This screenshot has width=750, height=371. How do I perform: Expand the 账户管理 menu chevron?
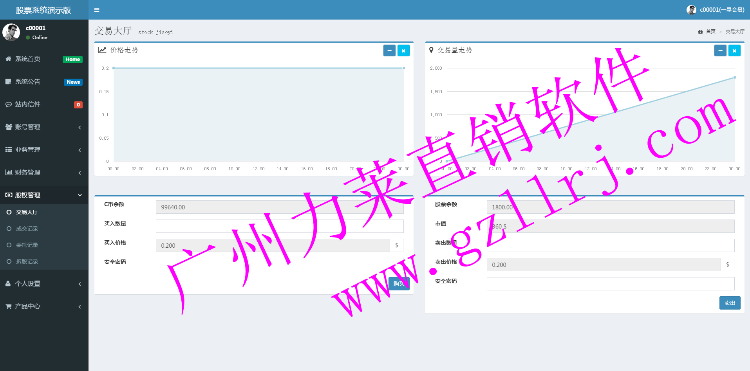[80, 127]
